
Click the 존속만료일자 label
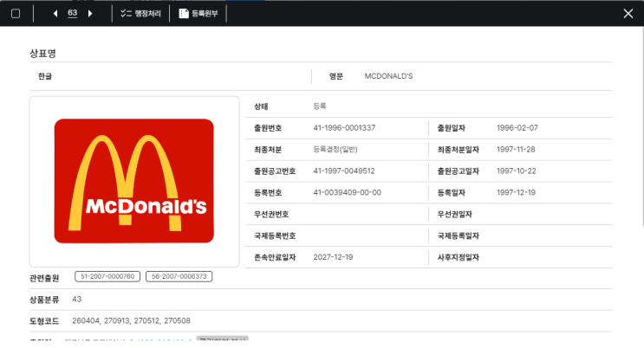point(275,257)
